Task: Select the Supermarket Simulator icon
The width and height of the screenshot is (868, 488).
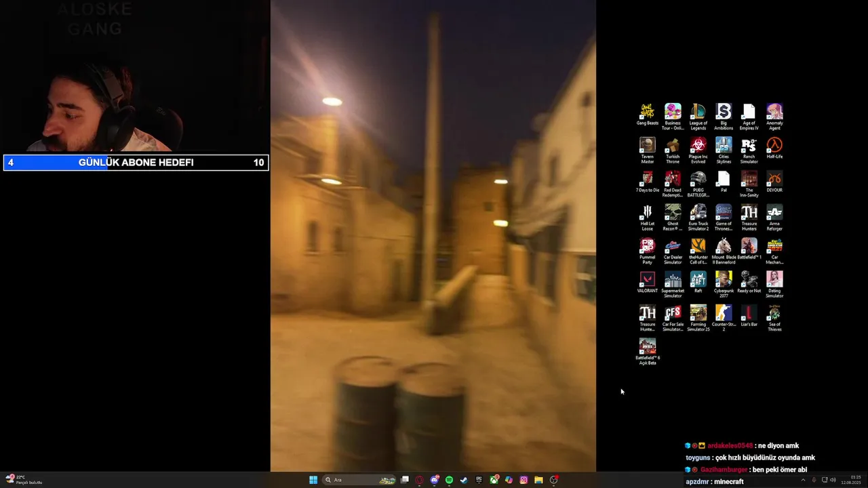Action: [x=673, y=285]
